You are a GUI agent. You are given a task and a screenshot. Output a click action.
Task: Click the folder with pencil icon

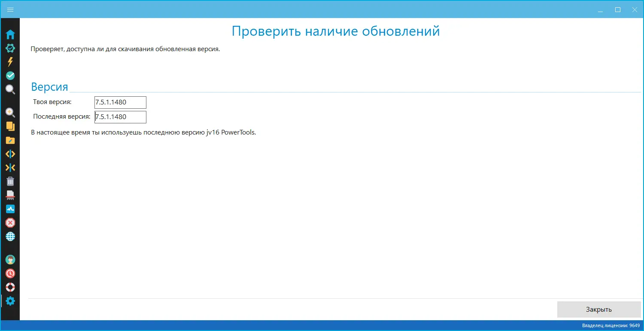click(x=10, y=140)
